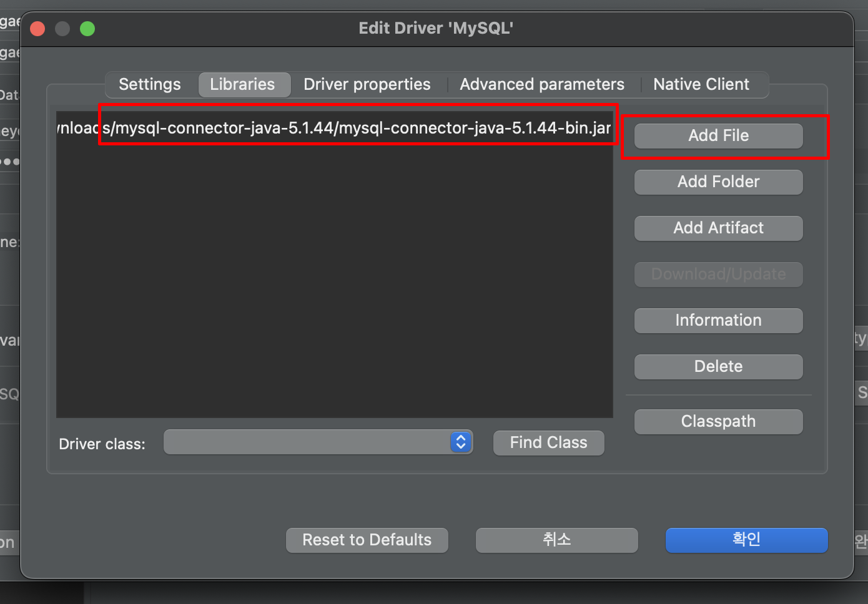Click Reset to Defaults
The height and width of the screenshot is (604, 868).
click(367, 540)
